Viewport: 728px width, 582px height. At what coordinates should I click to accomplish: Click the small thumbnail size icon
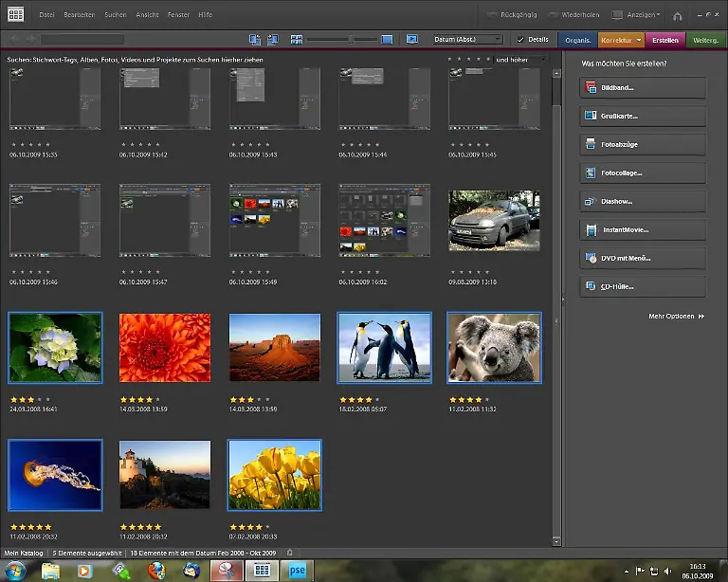click(x=297, y=40)
